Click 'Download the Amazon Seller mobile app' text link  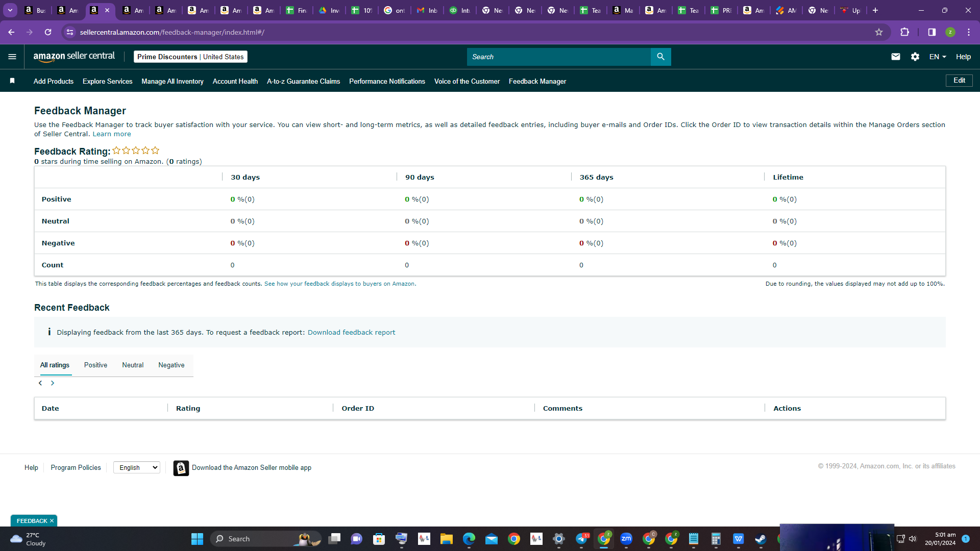pos(252,468)
